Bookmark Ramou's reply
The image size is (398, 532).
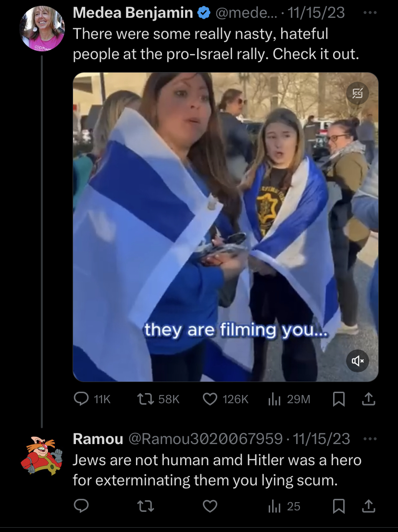point(338,506)
